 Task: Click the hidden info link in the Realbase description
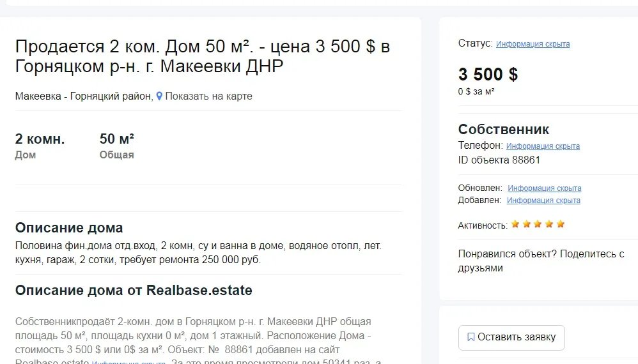[128, 362]
